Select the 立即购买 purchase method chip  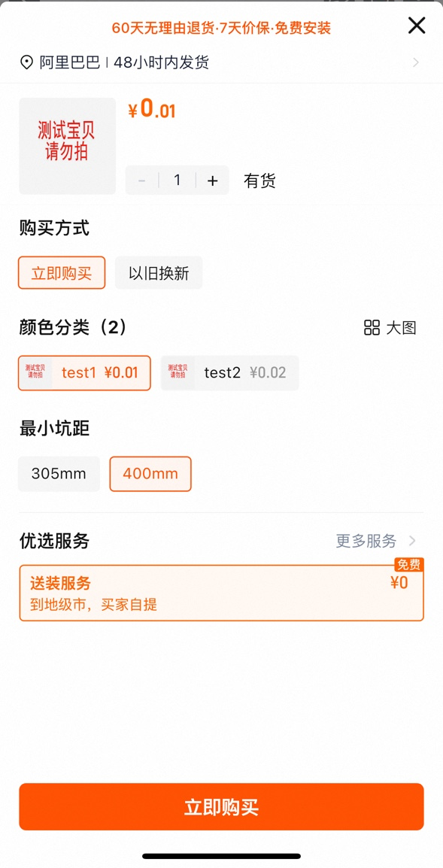pos(61,272)
